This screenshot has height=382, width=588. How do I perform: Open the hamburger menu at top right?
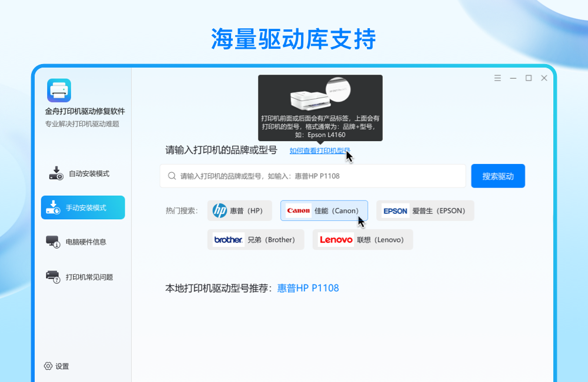pos(497,77)
